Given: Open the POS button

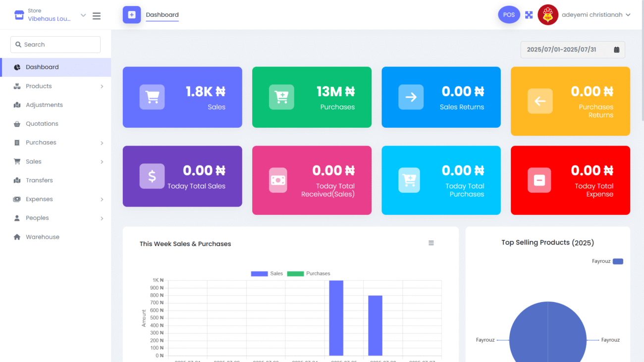Looking at the screenshot, I should pyautogui.click(x=509, y=15).
